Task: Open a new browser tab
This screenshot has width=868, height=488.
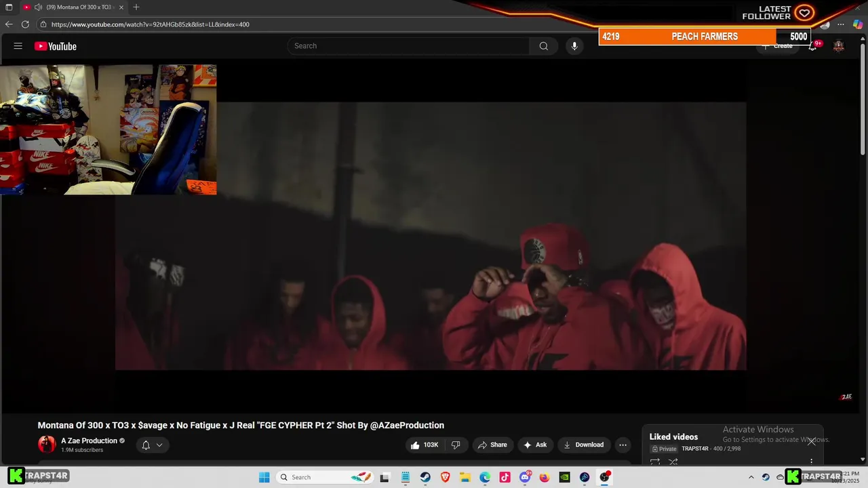Action: [x=136, y=7]
